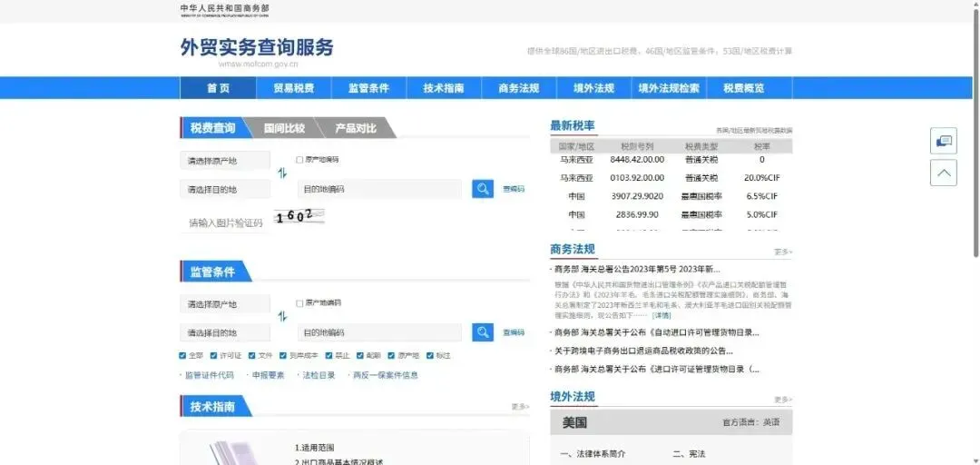Open 二、宪法 under 美国
The height and width of the screenshot is (465, 980).
pyautogui.click(x=689, y=454)
